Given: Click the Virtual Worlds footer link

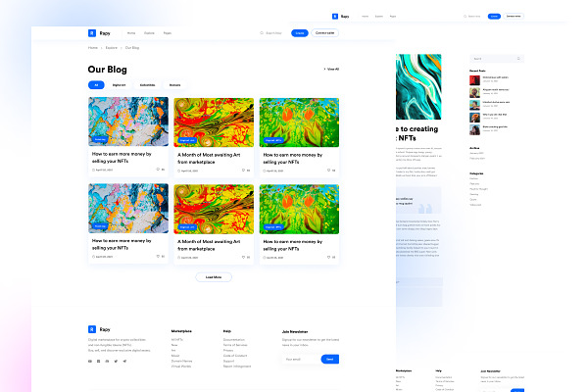Looking at the screenshot, I should pyautogui.click(x=181, y=367).
